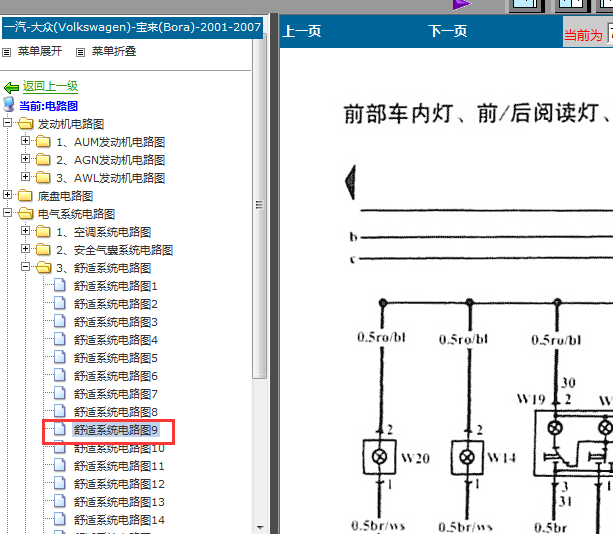
Task: Collapse the 3、舒适系统电路图 node
Action: pyautogui.click(x=25, y=267)
